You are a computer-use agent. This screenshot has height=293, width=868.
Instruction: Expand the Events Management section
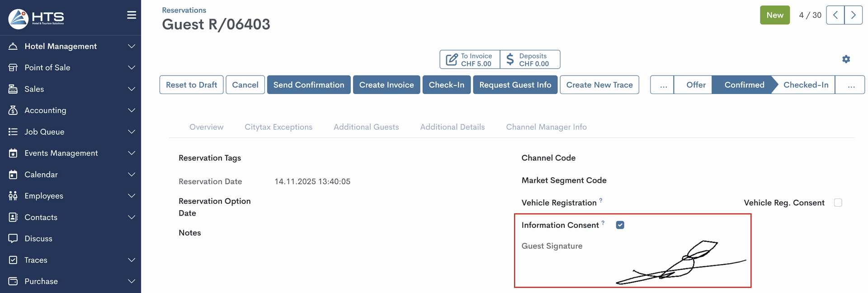pos(61,153)
